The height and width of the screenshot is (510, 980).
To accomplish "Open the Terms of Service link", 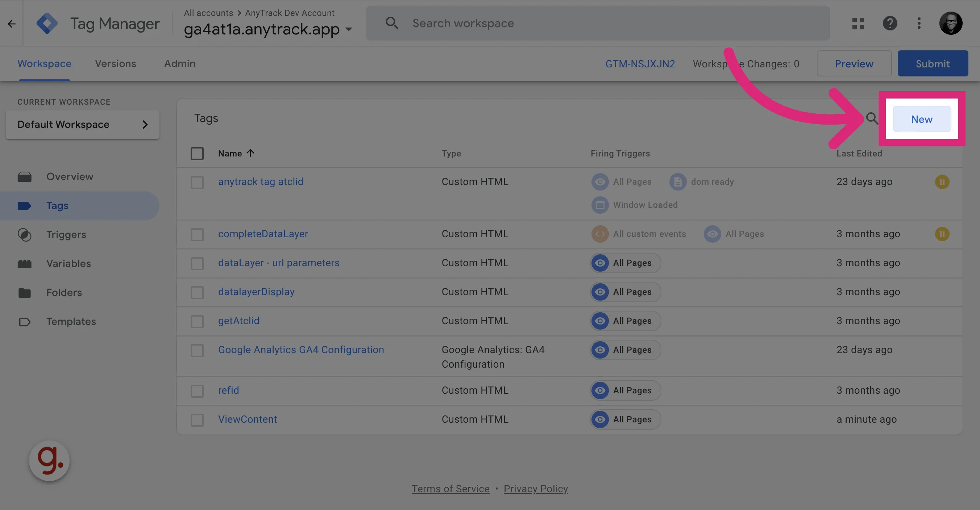I will [450, 489].
